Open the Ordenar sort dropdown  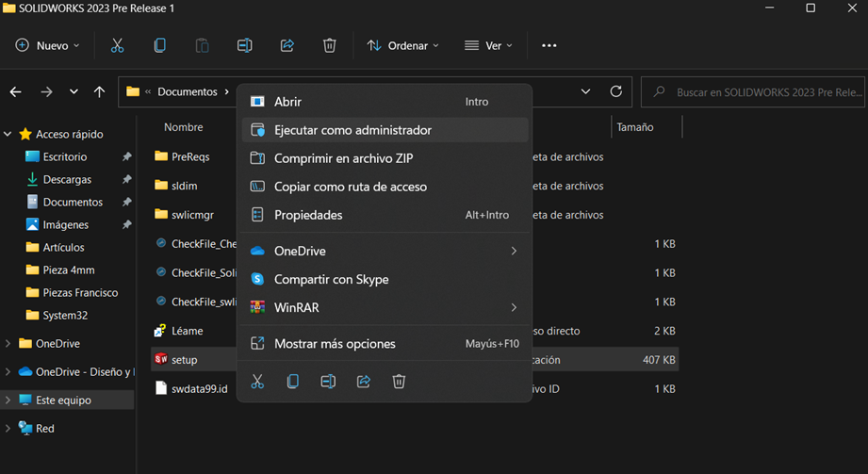click(402, 45)
